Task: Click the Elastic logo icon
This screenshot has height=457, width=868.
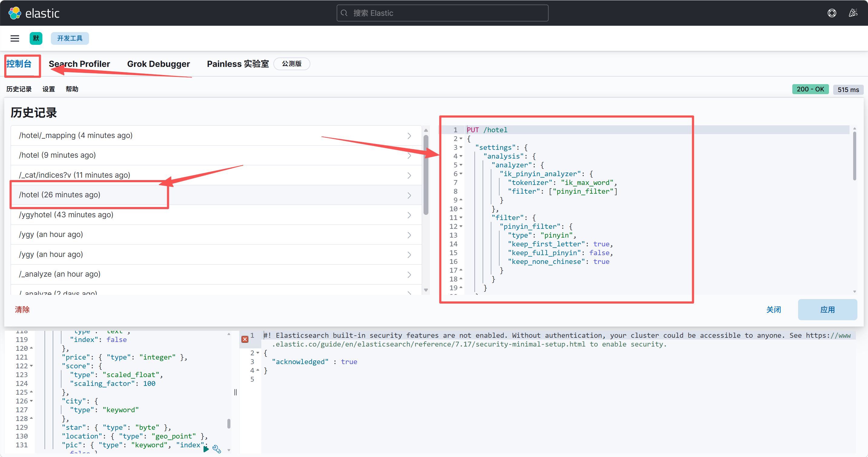Action: point(15,13)
